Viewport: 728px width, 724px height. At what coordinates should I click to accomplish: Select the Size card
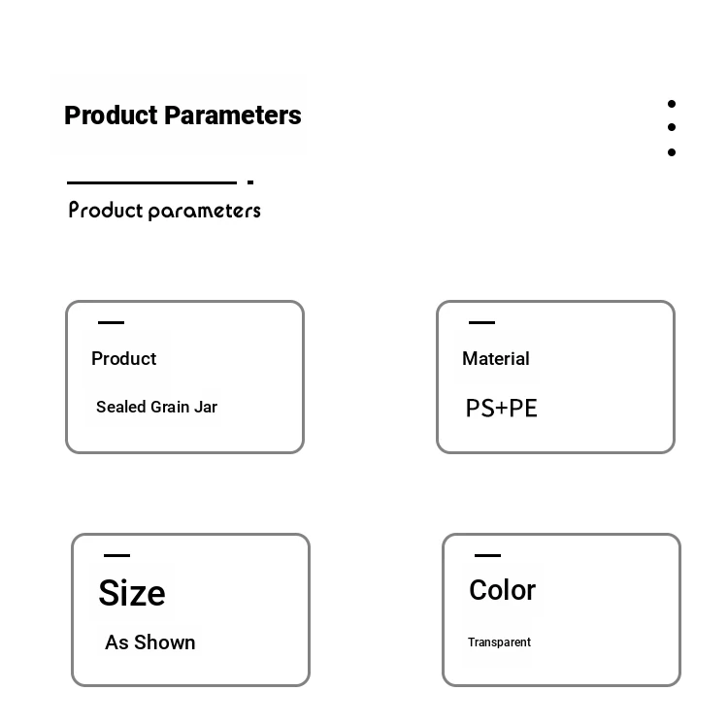190,609
